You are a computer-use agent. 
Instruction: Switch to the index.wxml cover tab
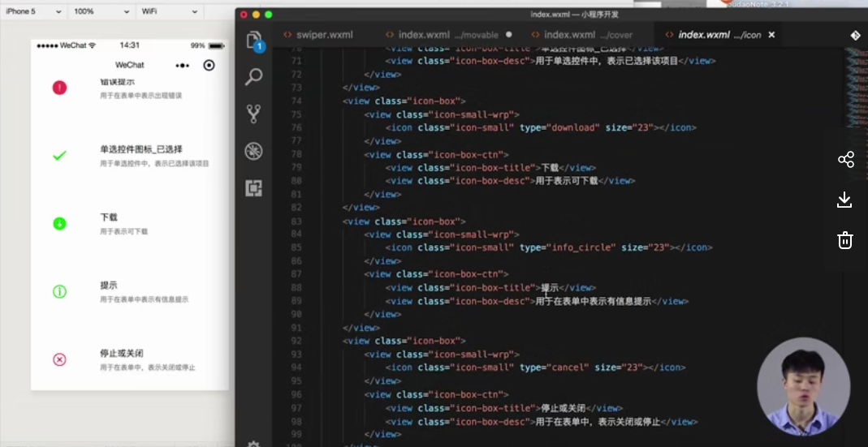click(588, 35)
